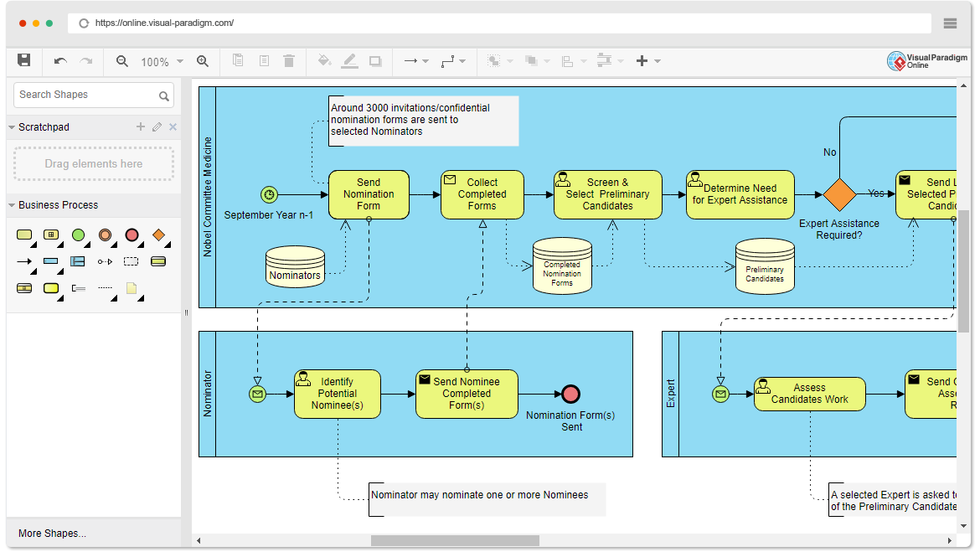Choose the red End Event shape

pyautogui.click(x=132, y=235)
